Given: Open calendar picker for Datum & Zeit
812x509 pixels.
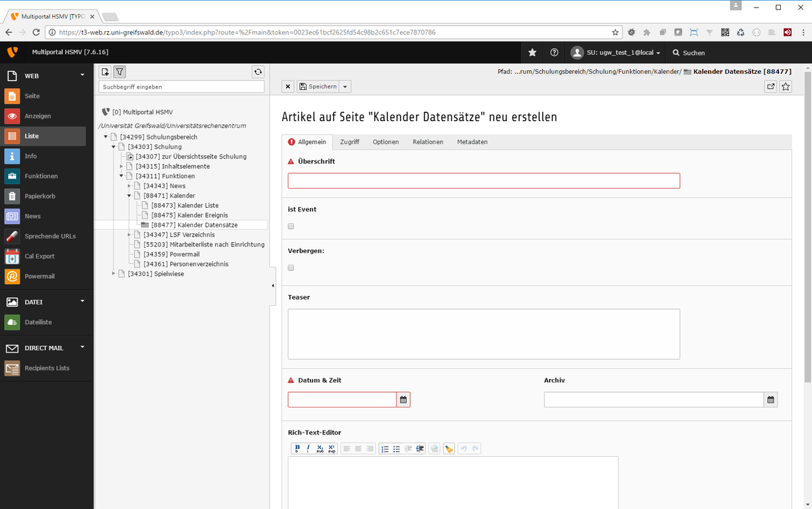Looking at the screenshot, I should click(403, 400).
